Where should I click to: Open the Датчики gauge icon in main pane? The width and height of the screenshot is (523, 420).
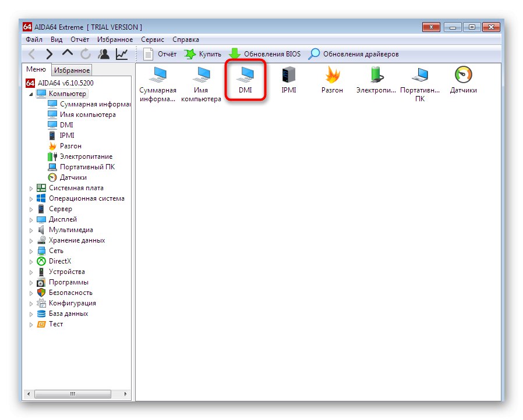(463, 80)
